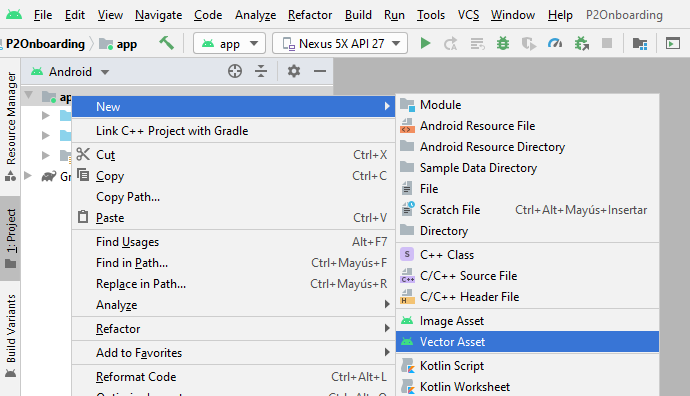This screenshot has width=690, height=396.
Task: Open the File menu
Action: (x=43, y=15)
